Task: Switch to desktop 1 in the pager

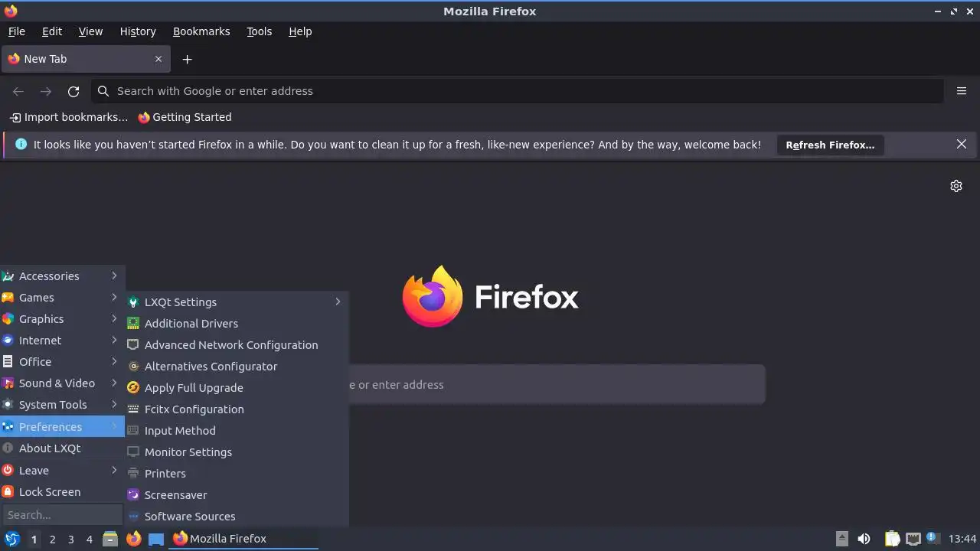Action: tap(34, 540)
